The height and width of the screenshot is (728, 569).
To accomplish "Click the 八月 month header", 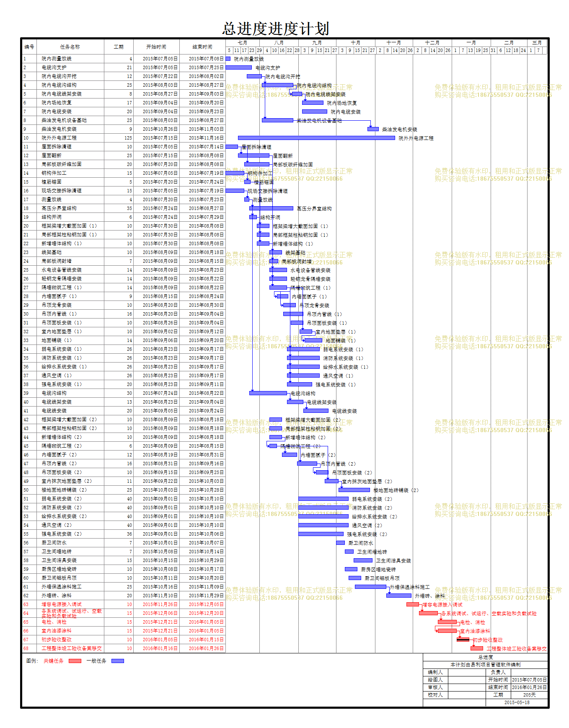I will click(279, 43).
